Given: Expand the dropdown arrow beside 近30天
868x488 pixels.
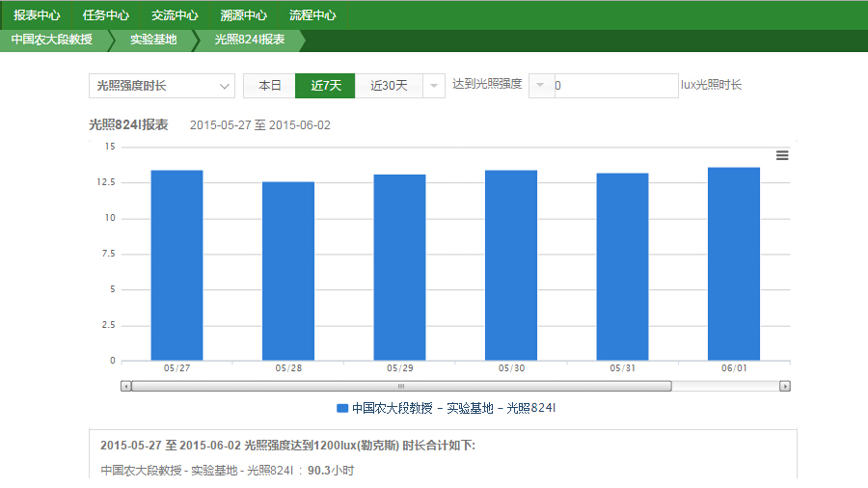Looking at the screenshot, I should click(x=434, y=86).
